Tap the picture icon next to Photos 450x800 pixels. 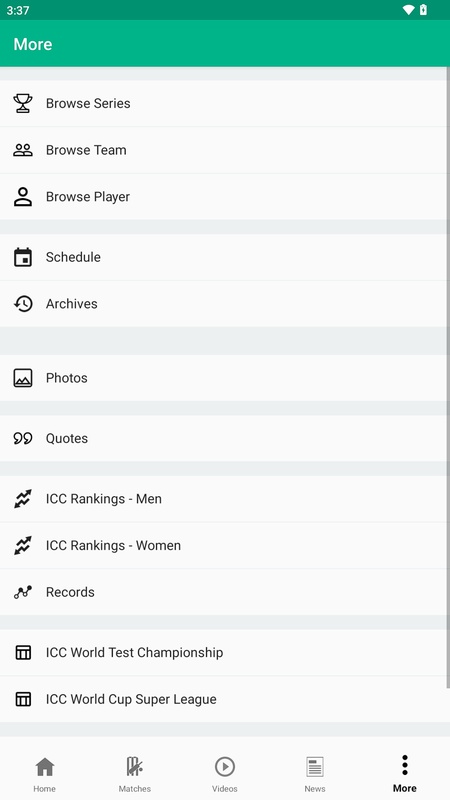click(x=23, y=378)
